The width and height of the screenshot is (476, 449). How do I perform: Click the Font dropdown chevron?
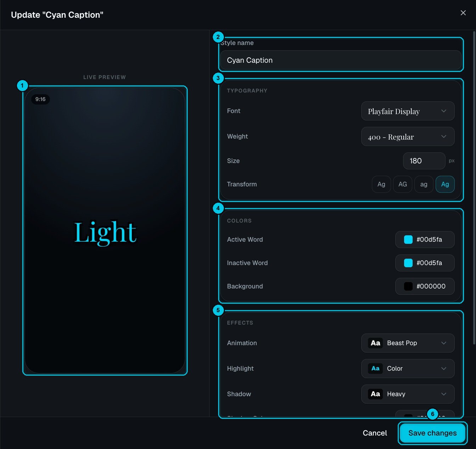pos(443,111)
